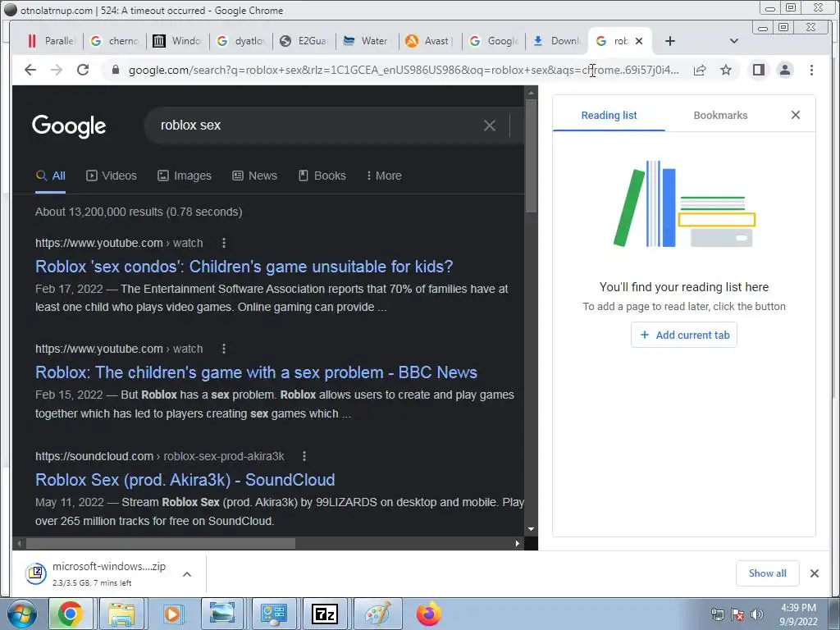840x630 pixels.
Task: Open Action Center flag in tray
Action: click(737, 614)
